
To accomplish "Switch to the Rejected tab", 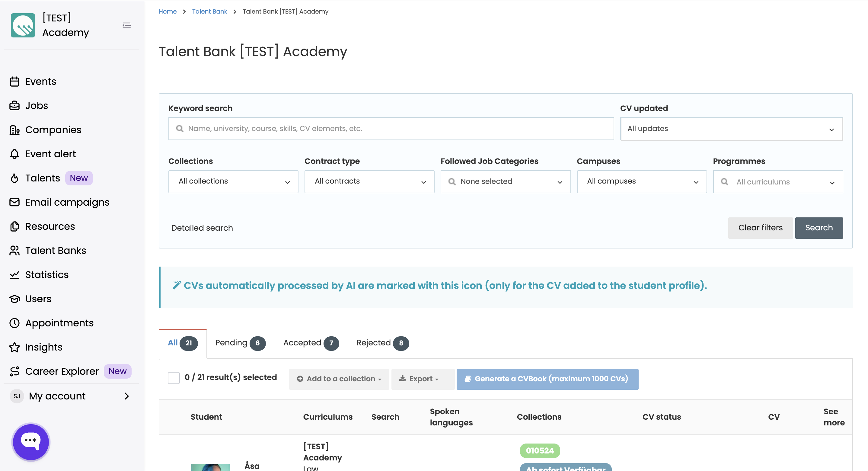I will pyautogui.click(x=382, y=343).
